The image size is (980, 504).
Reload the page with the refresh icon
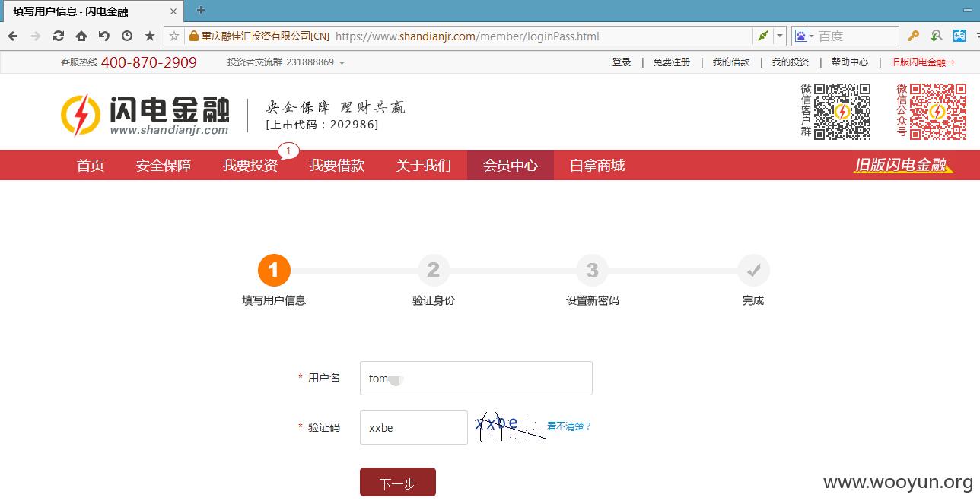(59, 36)
